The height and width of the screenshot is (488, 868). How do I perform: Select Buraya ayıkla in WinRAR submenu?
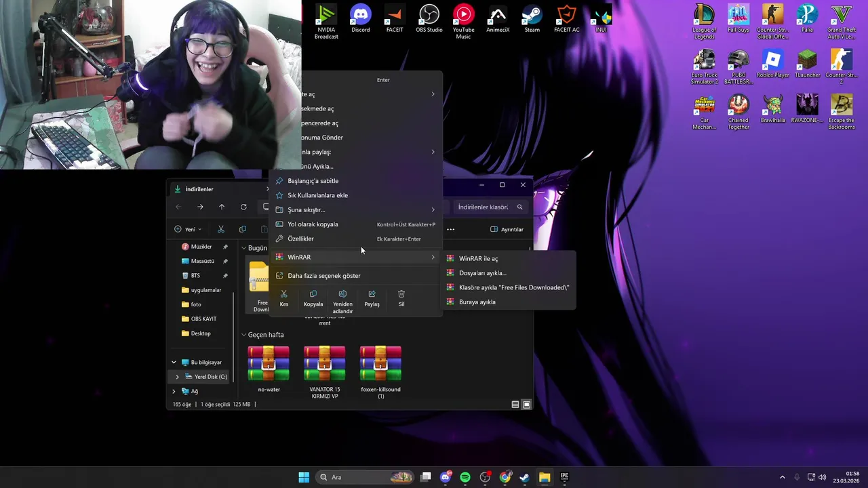(x=509, y=302)
